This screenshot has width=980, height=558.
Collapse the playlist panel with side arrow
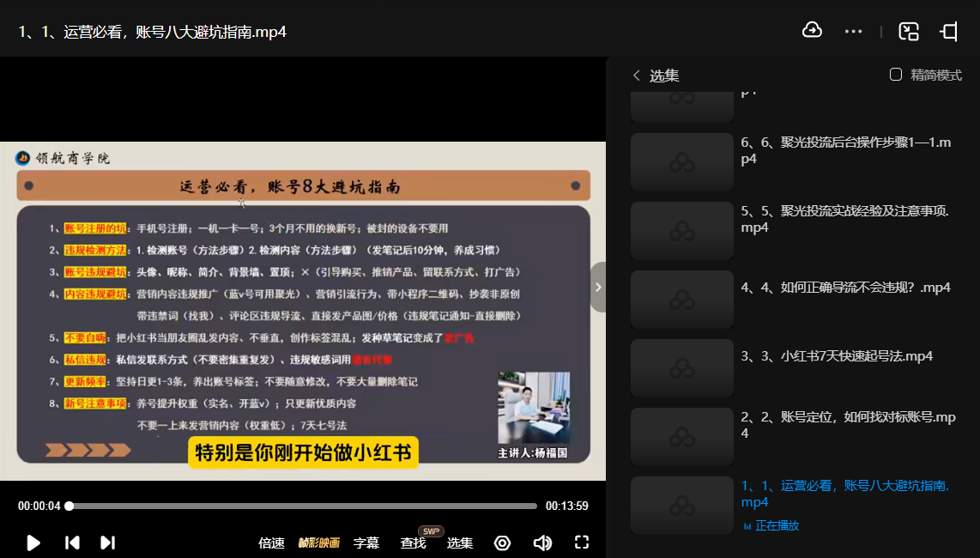pos(598,287)
